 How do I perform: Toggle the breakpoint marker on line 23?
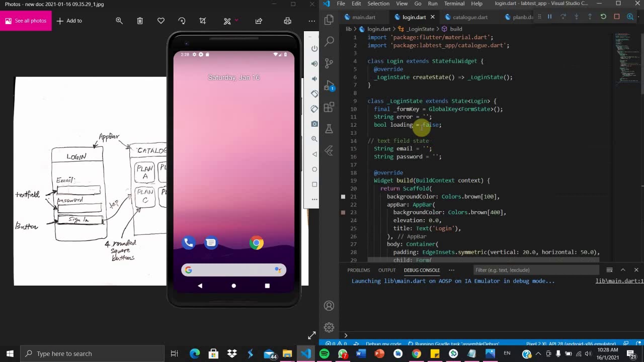pyautogui.click(x=343, y=213)
